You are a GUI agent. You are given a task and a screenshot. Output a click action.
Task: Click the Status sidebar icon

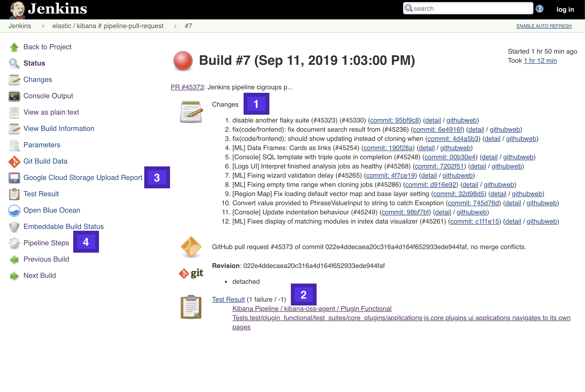(x=14, y=63)
